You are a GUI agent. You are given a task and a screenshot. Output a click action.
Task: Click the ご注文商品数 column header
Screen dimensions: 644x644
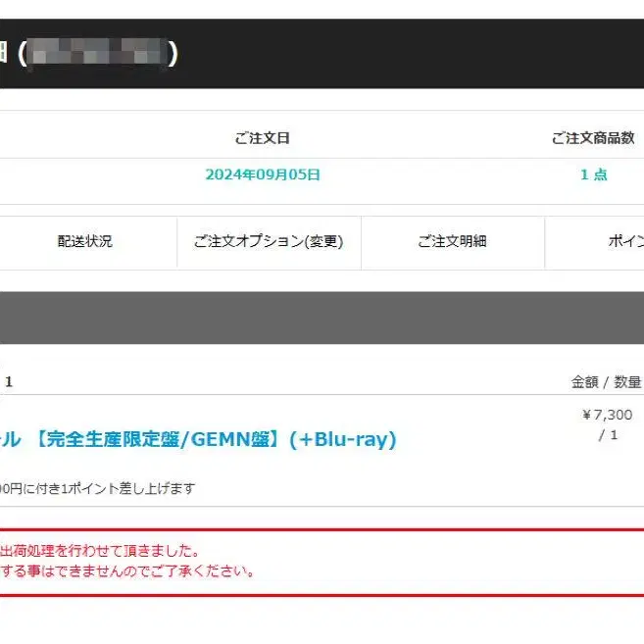tap(593, 138)
